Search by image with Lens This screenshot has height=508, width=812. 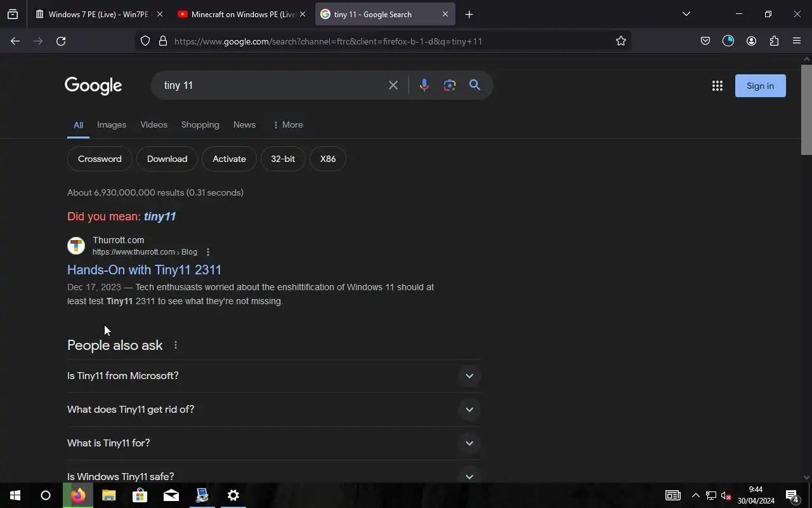450,85
